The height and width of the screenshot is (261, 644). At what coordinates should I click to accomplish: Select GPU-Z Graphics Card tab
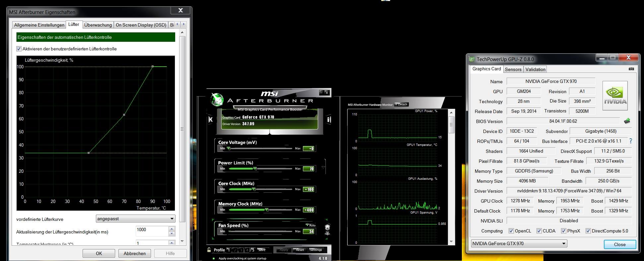pos(486,69)
